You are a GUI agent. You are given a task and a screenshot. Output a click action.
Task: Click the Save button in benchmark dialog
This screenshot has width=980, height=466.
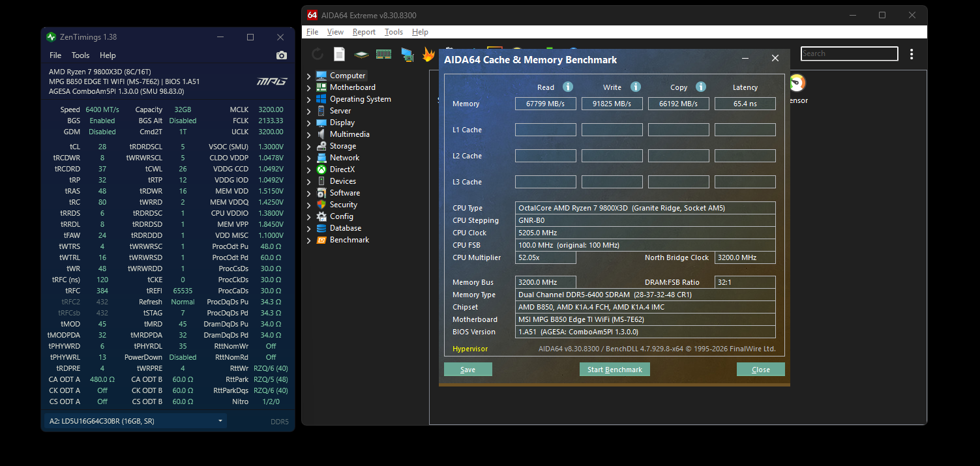pyautogui.click(x=468, y=370)
